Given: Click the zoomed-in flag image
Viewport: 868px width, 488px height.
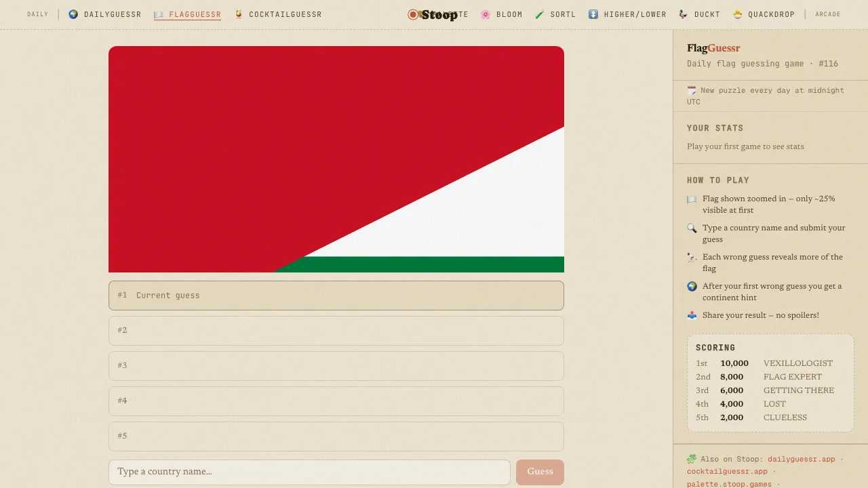Looking at the screenshot, I should click(x=336, y=159).
